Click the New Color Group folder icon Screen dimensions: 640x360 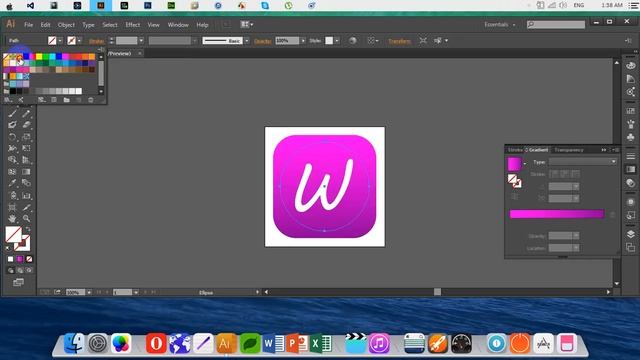[67, 100]
